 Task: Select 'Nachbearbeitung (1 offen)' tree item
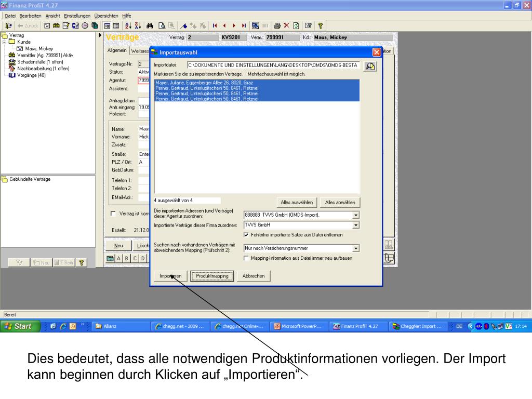[x=43, y=69]
